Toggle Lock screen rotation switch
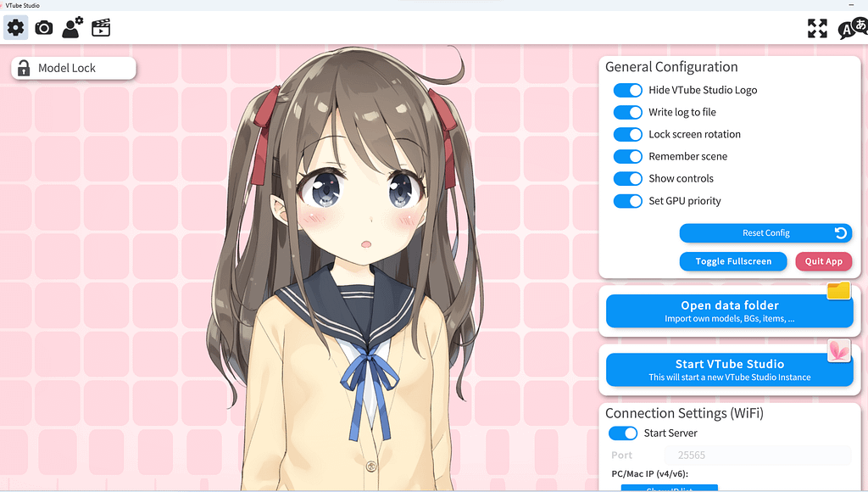 [628, 134]
